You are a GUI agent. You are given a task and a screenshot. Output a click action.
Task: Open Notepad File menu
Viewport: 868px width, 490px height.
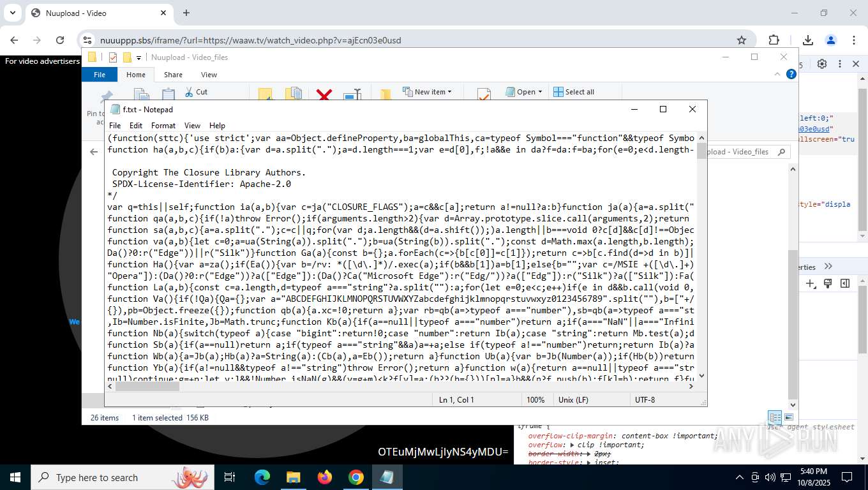(115, 126)
